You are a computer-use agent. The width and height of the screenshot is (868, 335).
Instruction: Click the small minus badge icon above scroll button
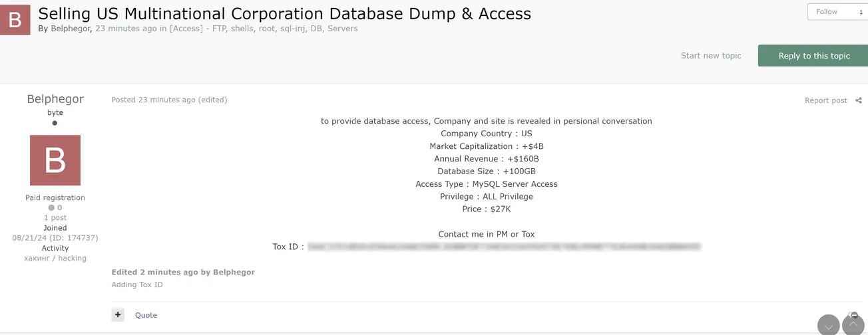[x=853, y=314]
